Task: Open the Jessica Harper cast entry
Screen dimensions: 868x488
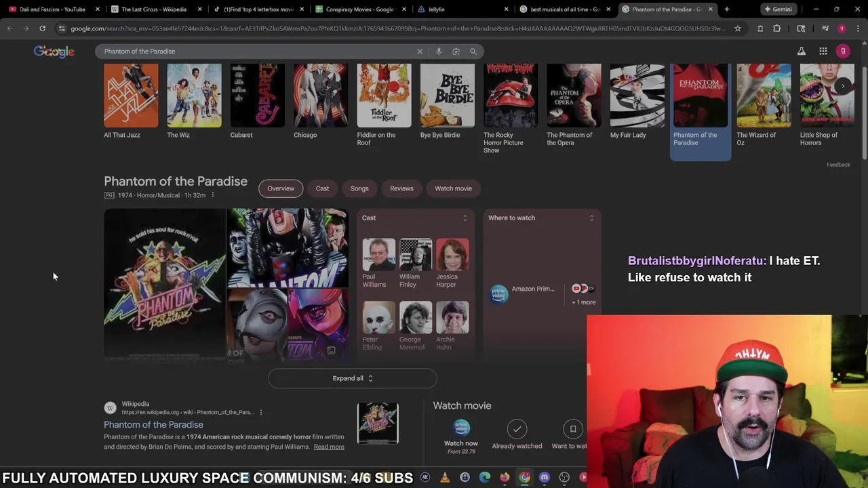Action: 452,263
